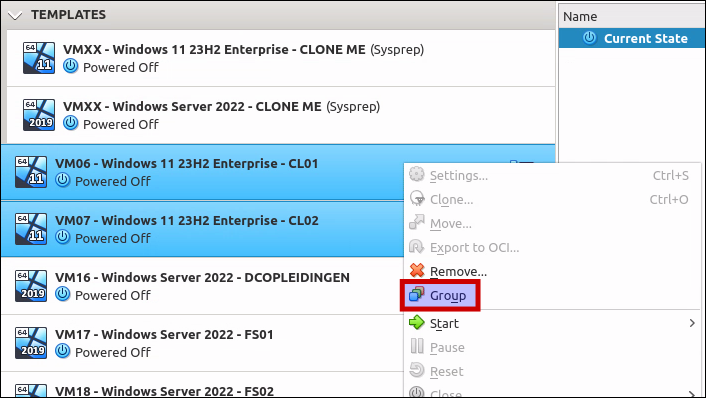This screenshot has width=706, height=398.
Task: Click the Windows Server 2022 CLONE ME icon
Action: click(x=39, y=115)
